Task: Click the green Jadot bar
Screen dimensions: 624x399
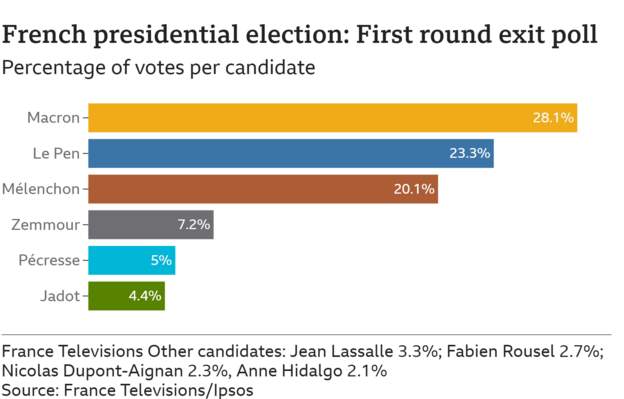Action: [127, 296]
